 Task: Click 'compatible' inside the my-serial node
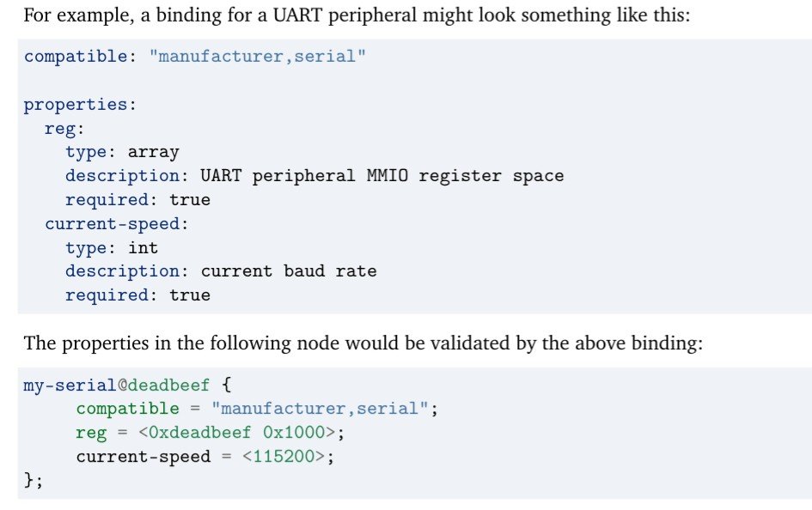coord(127,409)
